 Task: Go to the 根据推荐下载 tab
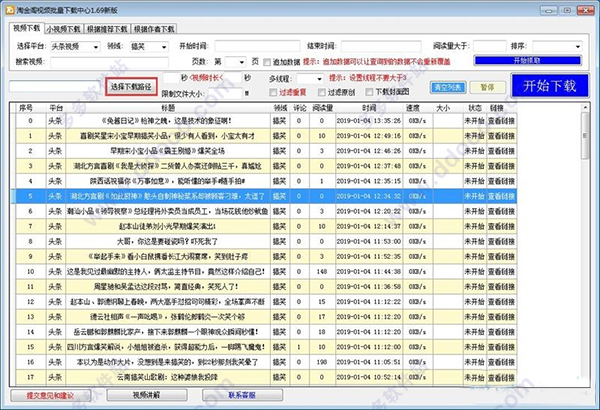pyautogui.click(x=107, y=29)
